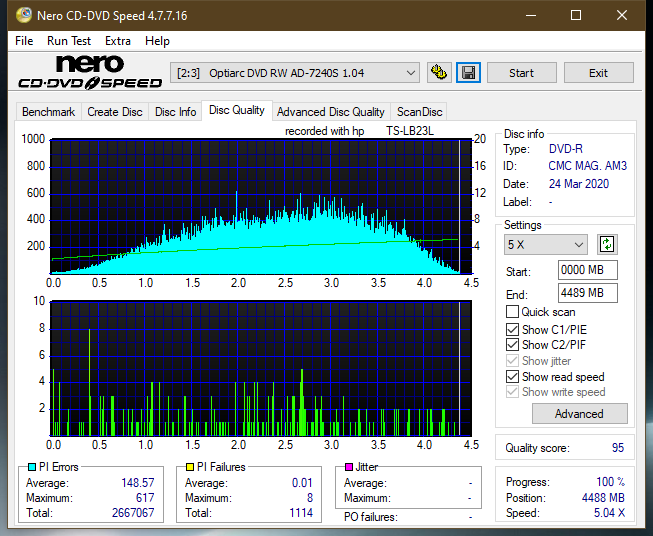
Task: Switch to the Create Disc tab
Action: click(115, 112)
